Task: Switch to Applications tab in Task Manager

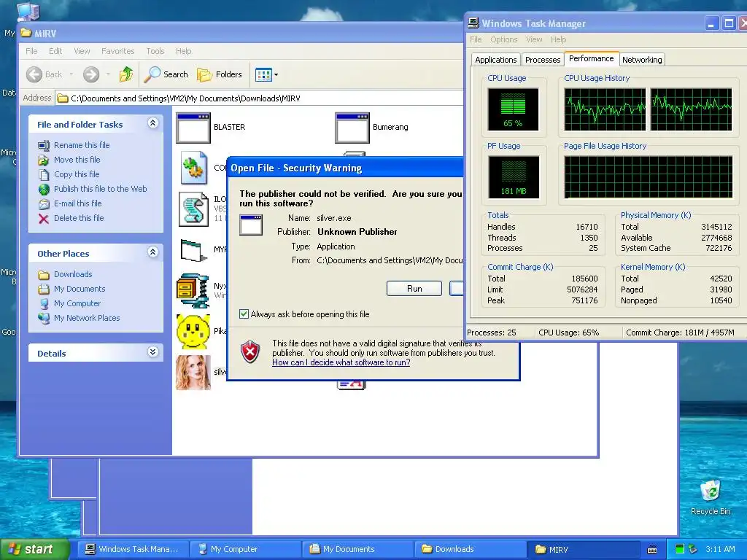Action: [x=495, y=60]
